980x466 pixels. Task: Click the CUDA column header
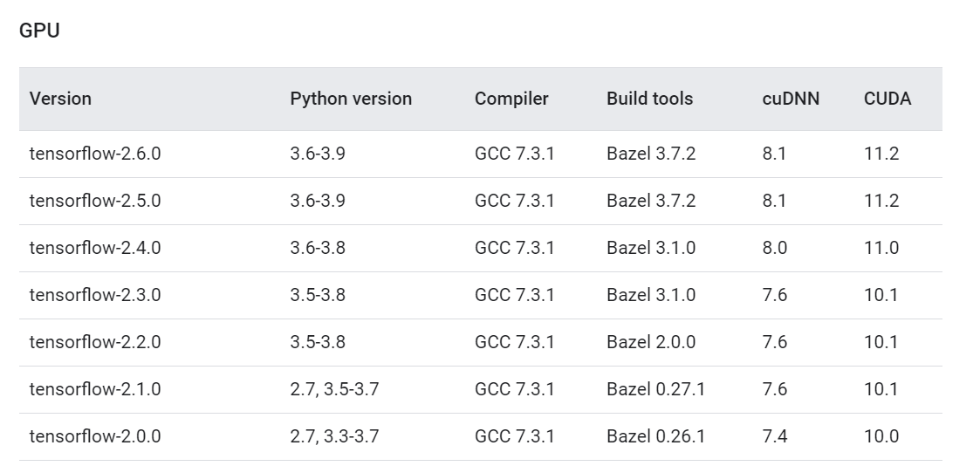(x=887, y=99)
